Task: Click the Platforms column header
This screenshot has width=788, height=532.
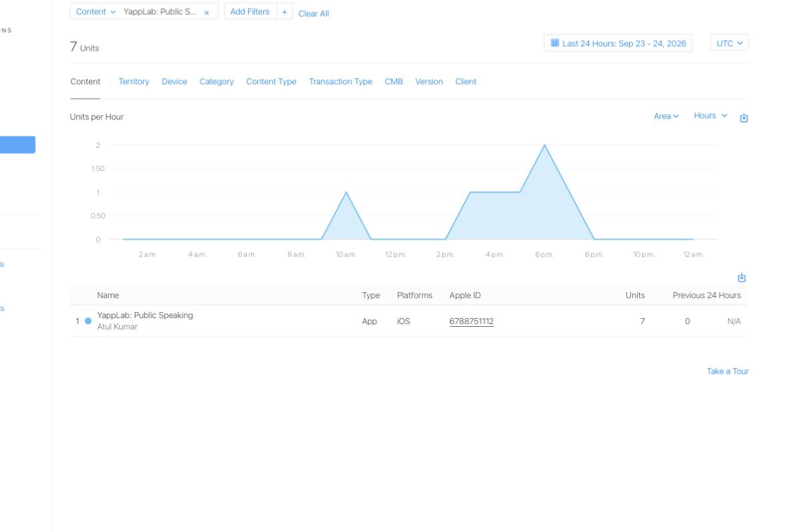Action: 414,295
